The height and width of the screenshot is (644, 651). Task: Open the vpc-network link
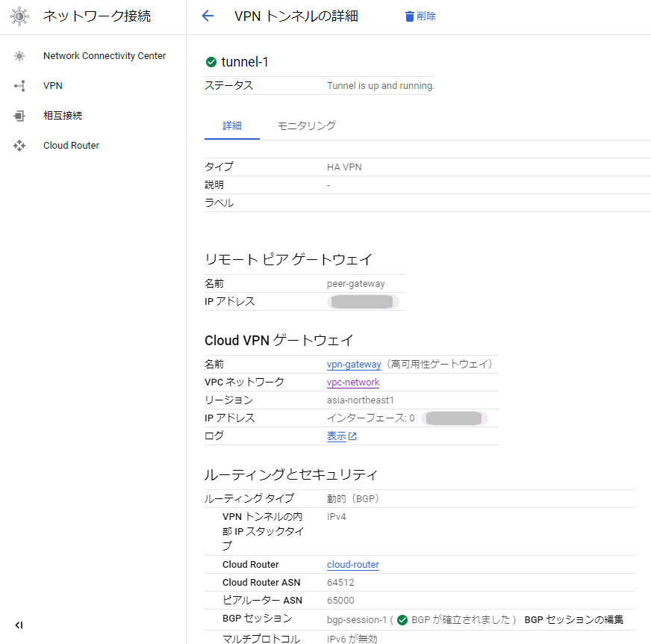point(353,383)
